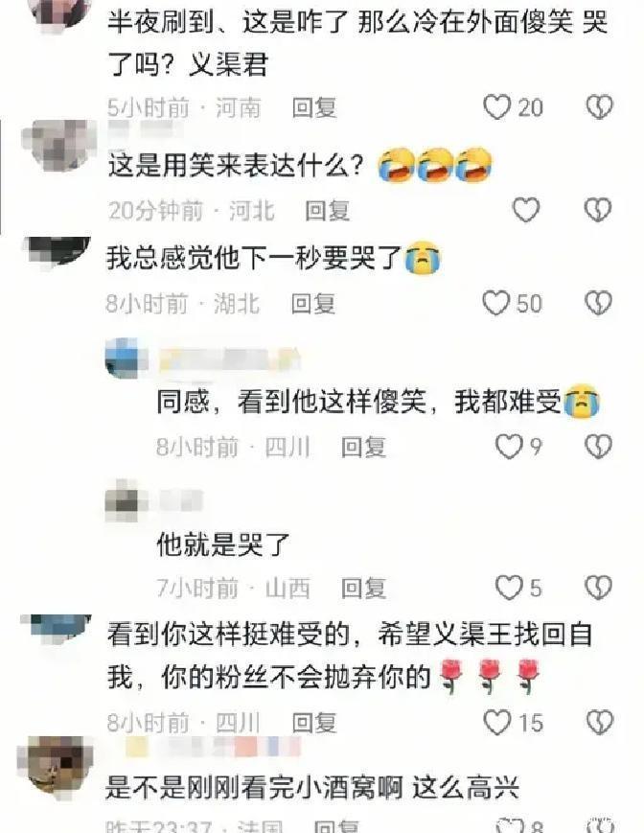This screenshot has height=833, width=644.
Task: Reply to the 河北 comment via 回复
Action: [327, 210]
